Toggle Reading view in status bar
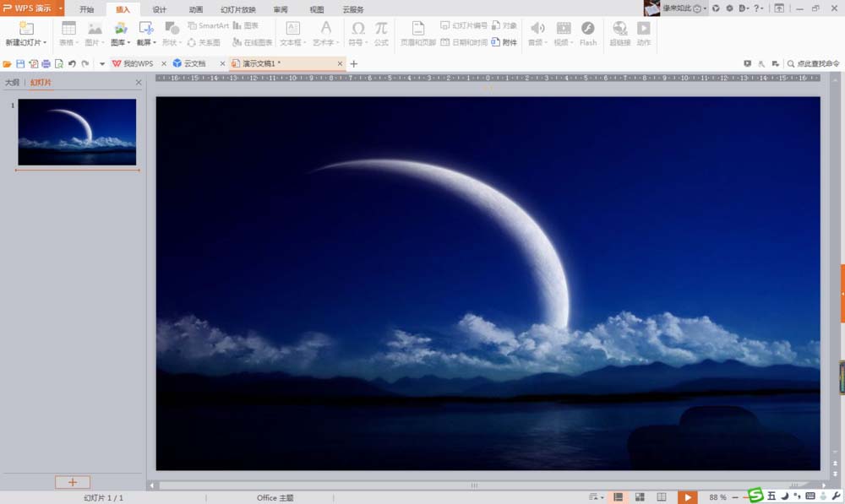845x504 pixels. (662, 497)
